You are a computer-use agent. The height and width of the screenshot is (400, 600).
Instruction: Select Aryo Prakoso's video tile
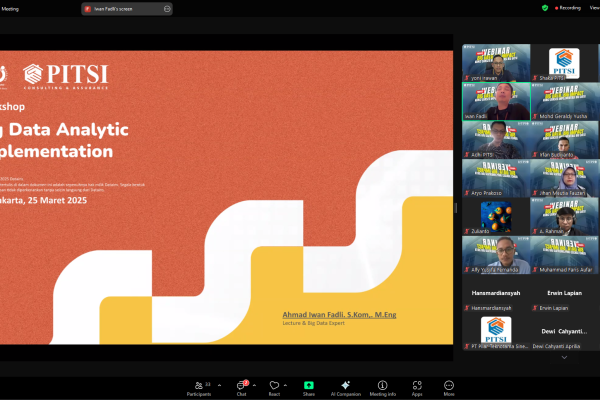click(x=496, y=178)
